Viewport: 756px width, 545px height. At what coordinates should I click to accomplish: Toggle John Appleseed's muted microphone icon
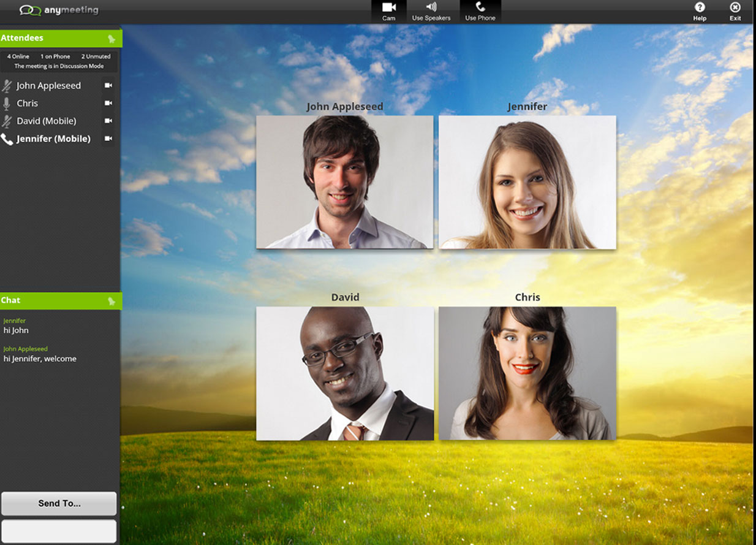point(7,86)
